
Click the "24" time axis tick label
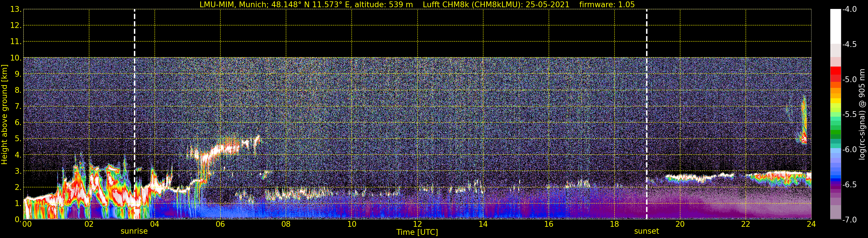point(811,224)
